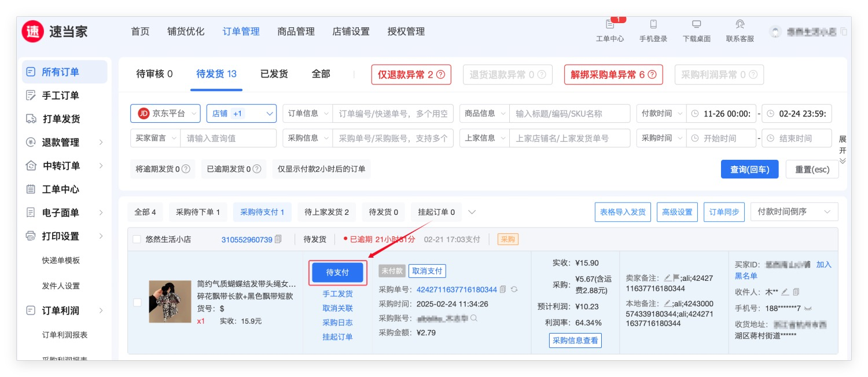Click the blue 待支付 button
868x377 pixels.
(x=337, y=272)
